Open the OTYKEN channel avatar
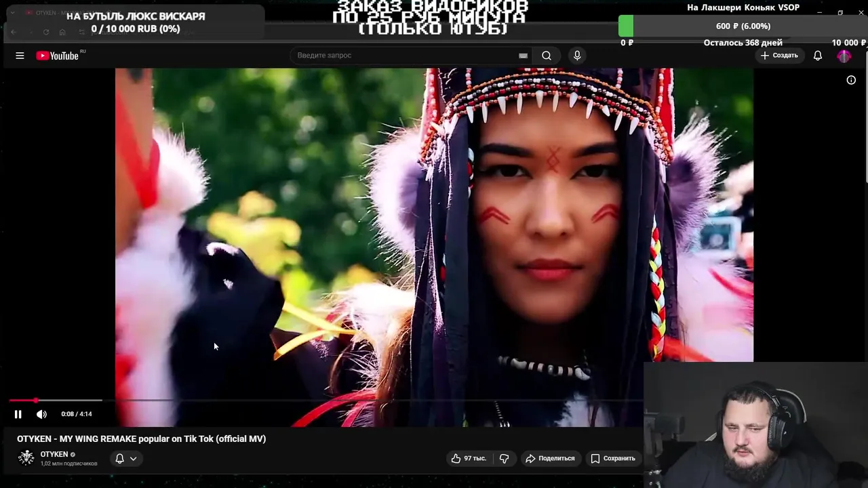 pyautogui.click(x=26, y=457)
